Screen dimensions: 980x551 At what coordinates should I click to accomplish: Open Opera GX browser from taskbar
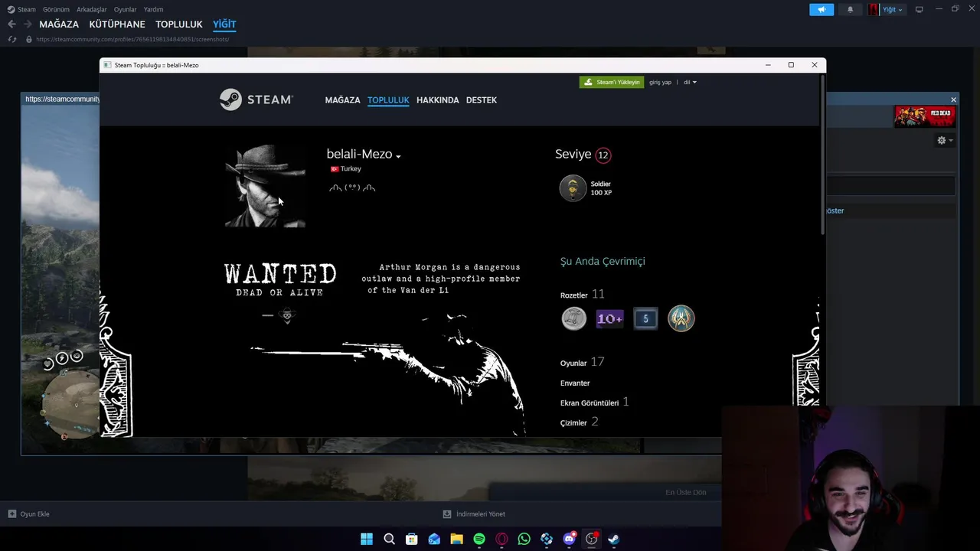[501, 539]
